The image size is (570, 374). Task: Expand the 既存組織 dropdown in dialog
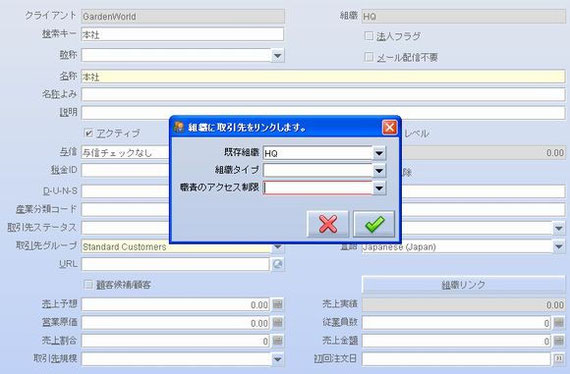click(379, 153)
